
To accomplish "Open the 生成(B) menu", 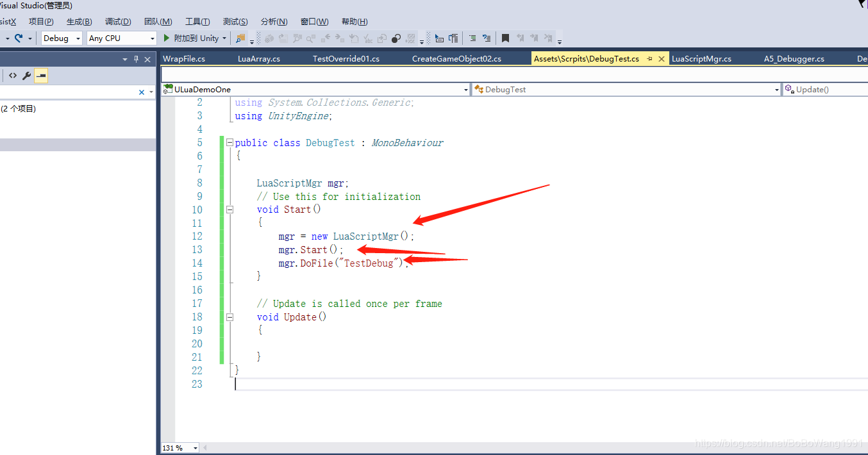I will tap(79, 22).
